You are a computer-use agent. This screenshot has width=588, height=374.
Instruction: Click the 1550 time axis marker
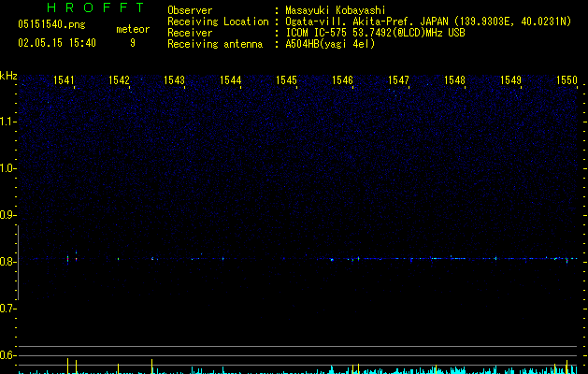(566, 80)
